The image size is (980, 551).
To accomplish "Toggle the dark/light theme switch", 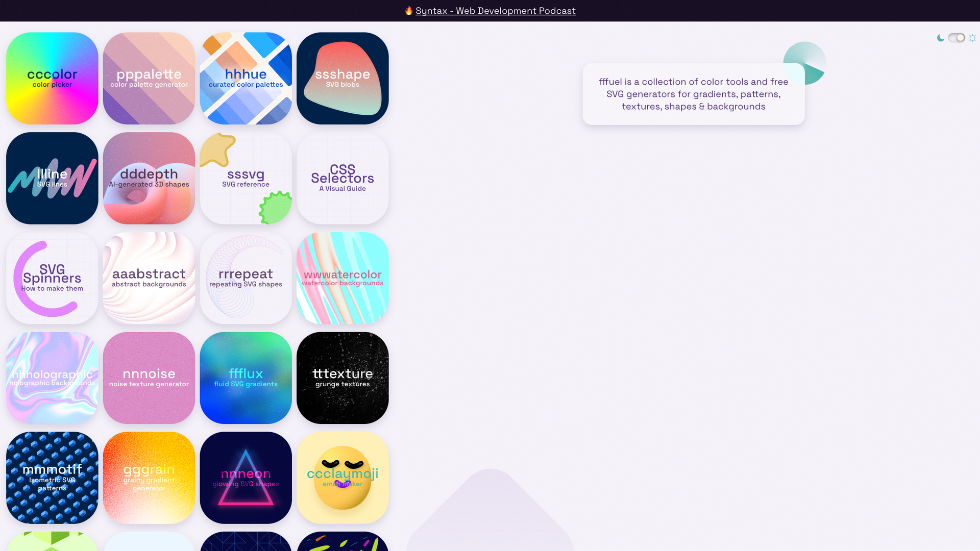I will pos(955,38).
